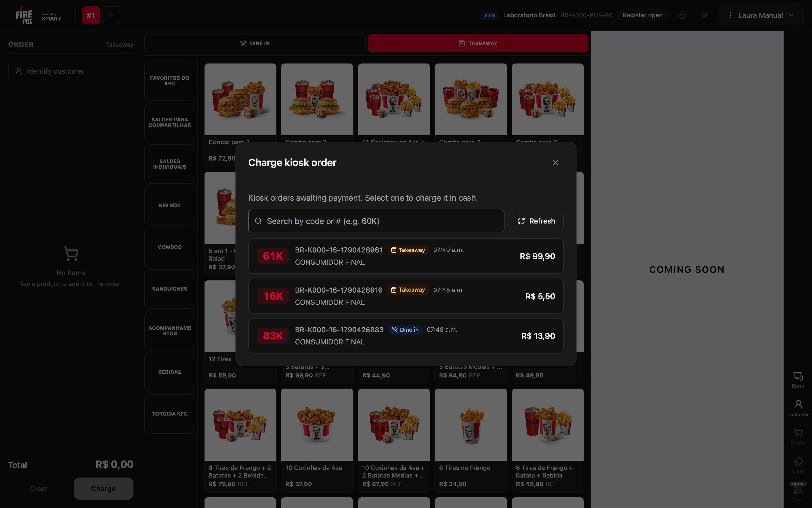Click the Wi-Fi status icon
This screenshot has width=812, height=508.
pyautogui.click(x=704, y=15)
